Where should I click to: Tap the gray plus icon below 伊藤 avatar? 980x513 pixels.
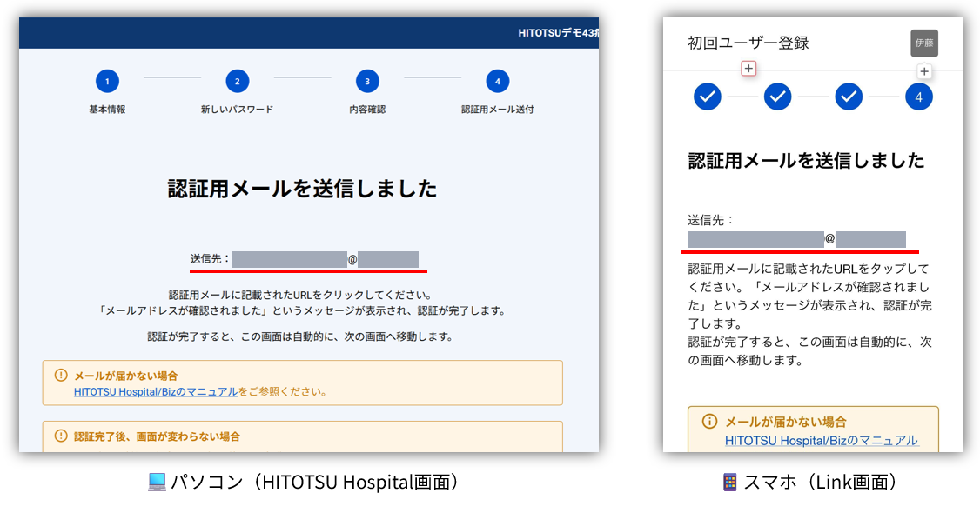[x=924, y=72]
